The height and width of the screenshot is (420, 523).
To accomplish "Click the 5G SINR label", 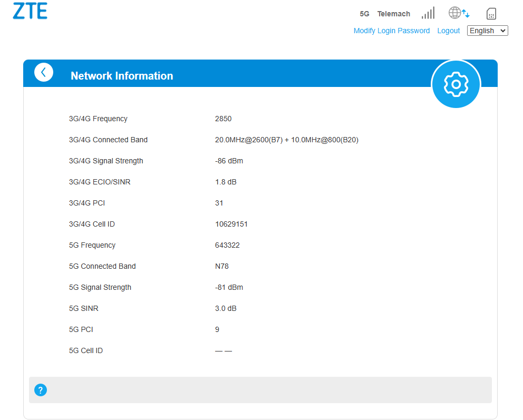I will pyautogui.click(x=83, y=308).
